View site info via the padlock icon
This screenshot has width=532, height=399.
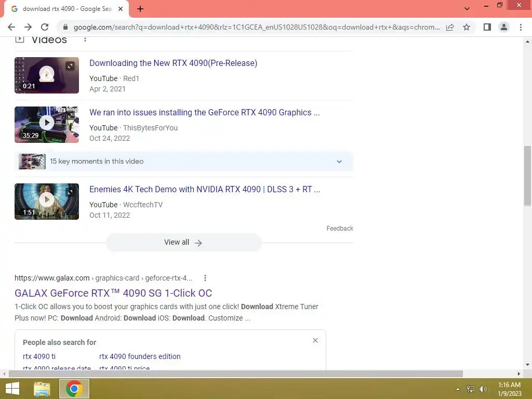coord(65,27)
